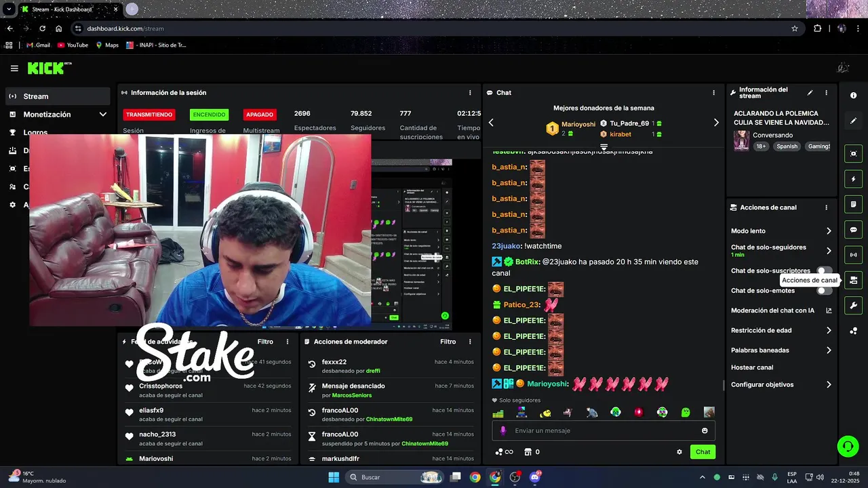The height and width of the screenshot is (488, 868).
Task: Open Información de la sesión kebab menu
Action: (x=470, y=93)
